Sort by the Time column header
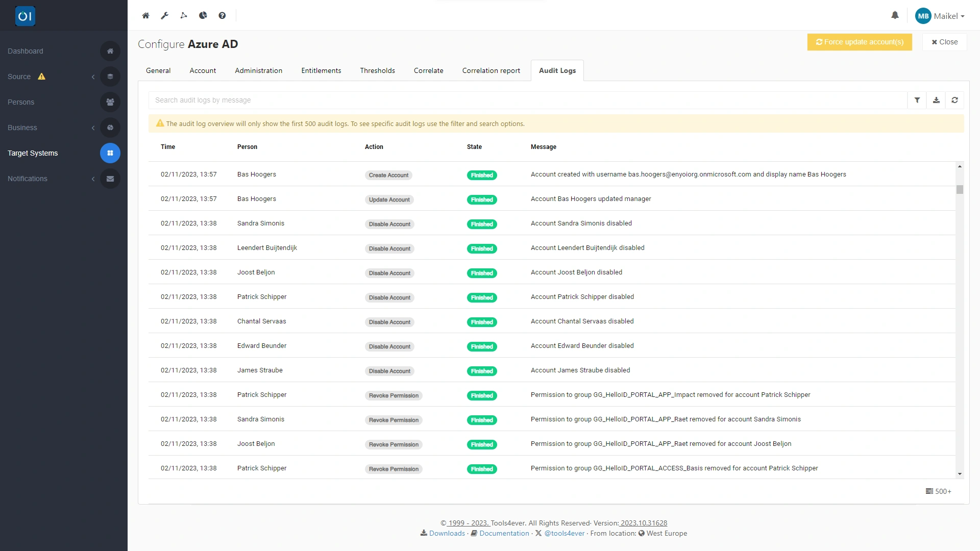The height and width of the screenshot is (551, 980). [x=168, y=147]
